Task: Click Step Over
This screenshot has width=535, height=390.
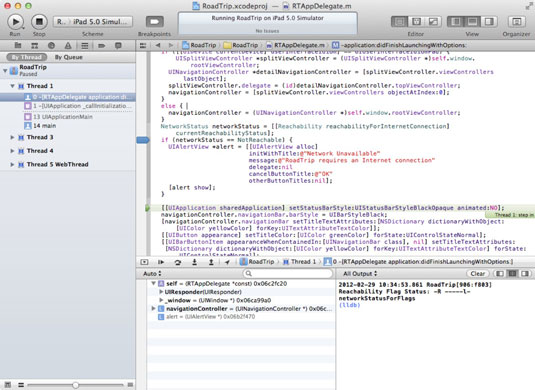Action: (x=177, y=262)
